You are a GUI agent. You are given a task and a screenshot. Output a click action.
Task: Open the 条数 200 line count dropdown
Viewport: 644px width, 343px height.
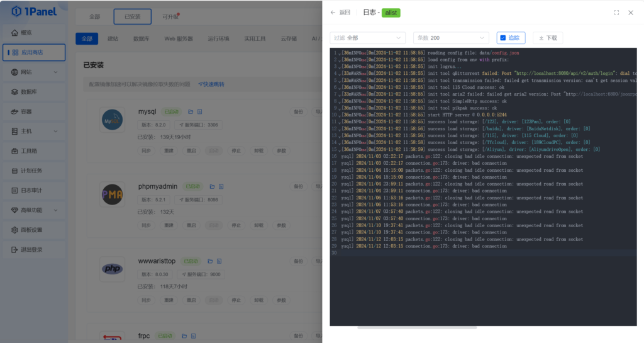(x=451, y=38)
